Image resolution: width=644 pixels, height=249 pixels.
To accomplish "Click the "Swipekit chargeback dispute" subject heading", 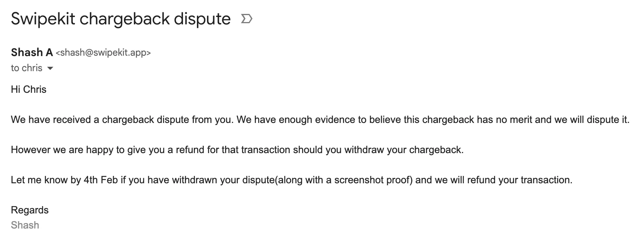I will point(120,19).
